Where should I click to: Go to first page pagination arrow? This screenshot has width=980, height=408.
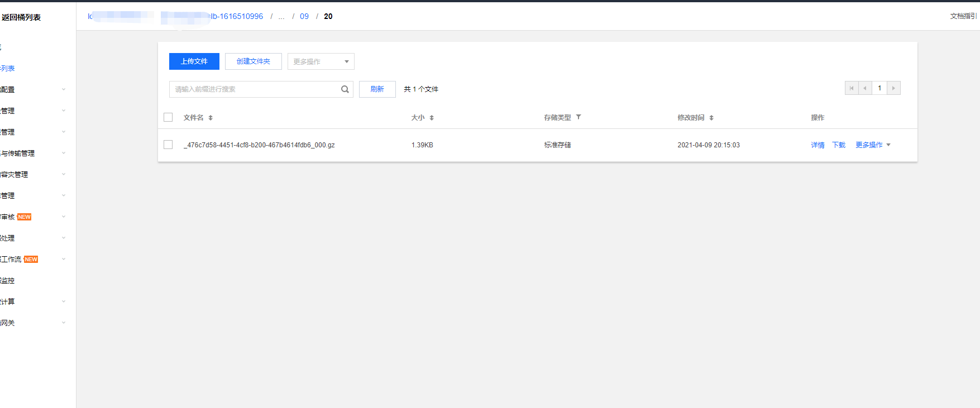852,88
